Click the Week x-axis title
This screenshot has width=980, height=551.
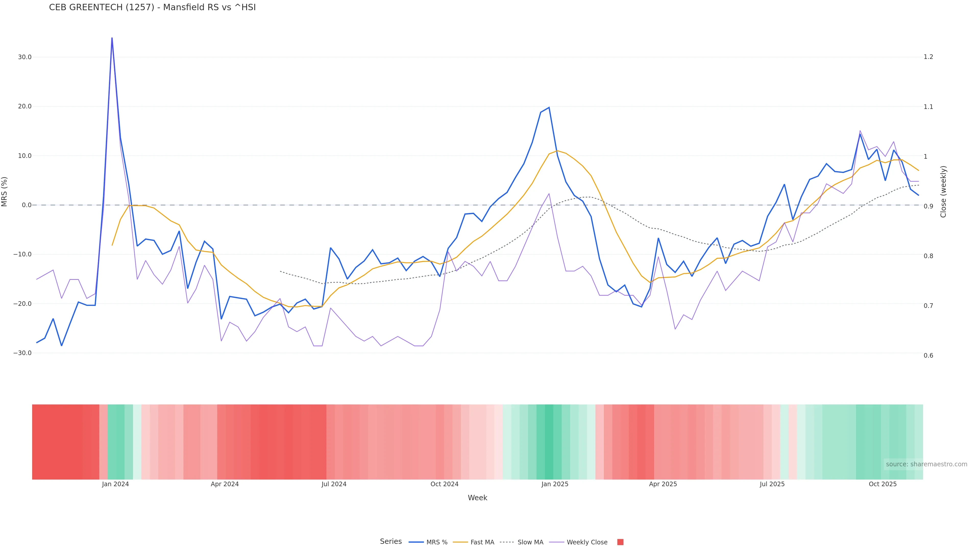[477, 498]
